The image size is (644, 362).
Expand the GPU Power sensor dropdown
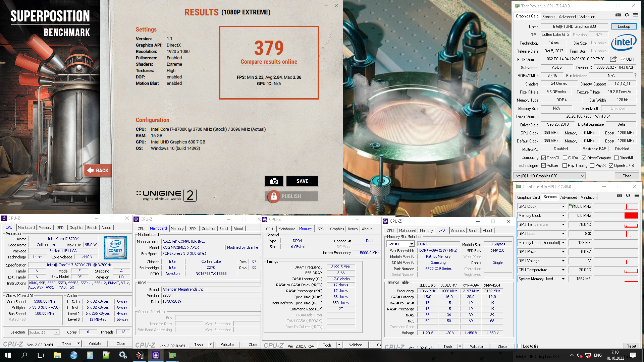click(x=563, y=252)
